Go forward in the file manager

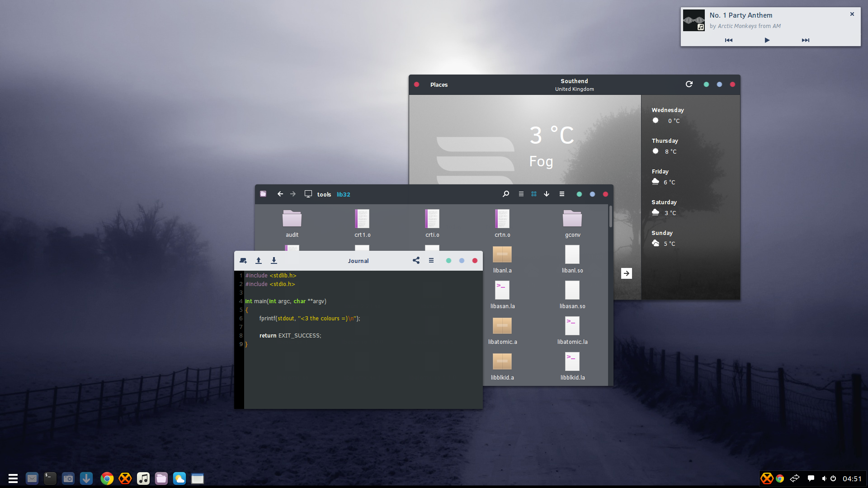click(293, 194)
